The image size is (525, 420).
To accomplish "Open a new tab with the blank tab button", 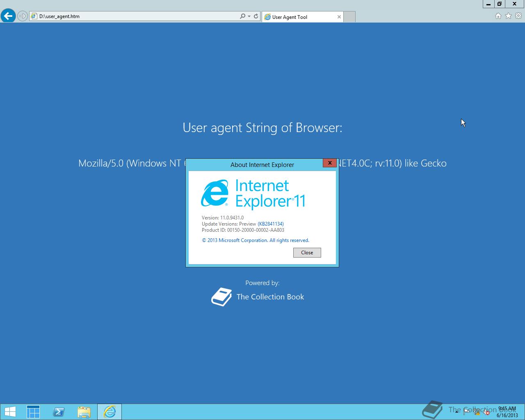I will (349, 17).
